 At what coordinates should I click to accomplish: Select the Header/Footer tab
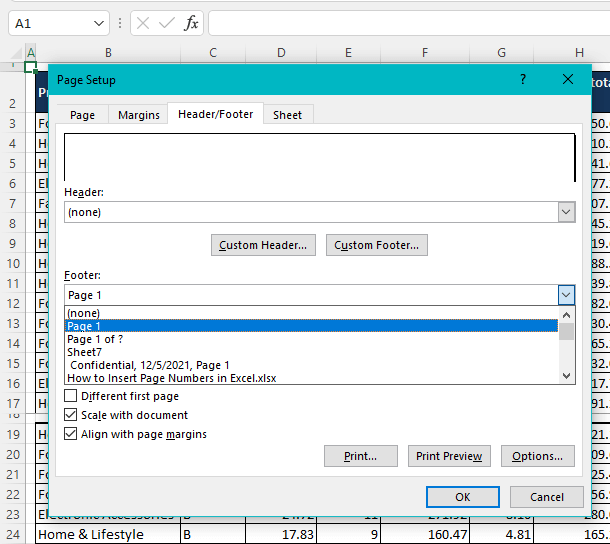[216, 114]
